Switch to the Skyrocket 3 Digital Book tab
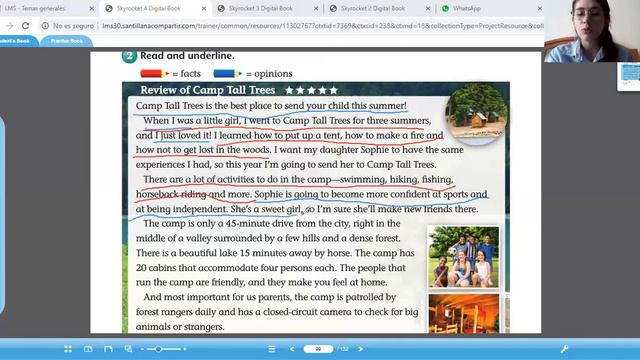This screenshot has width=640, height=360. point(261,8)
